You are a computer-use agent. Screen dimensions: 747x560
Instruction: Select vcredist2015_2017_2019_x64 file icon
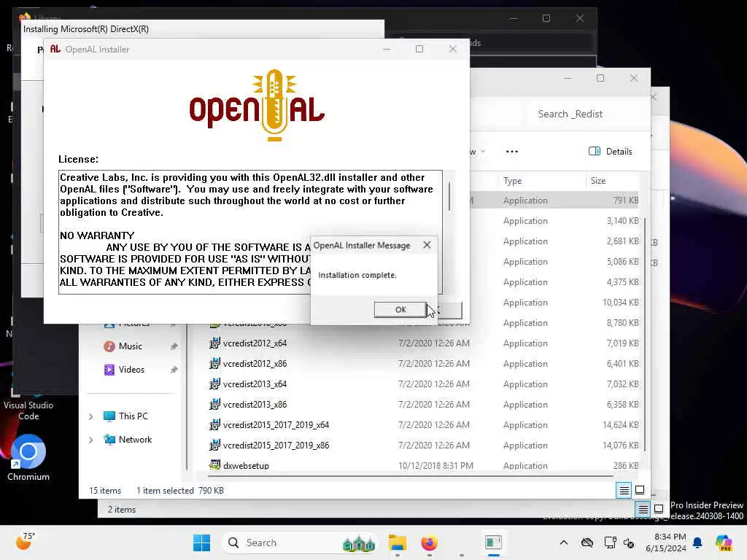(x=215, y=425)
